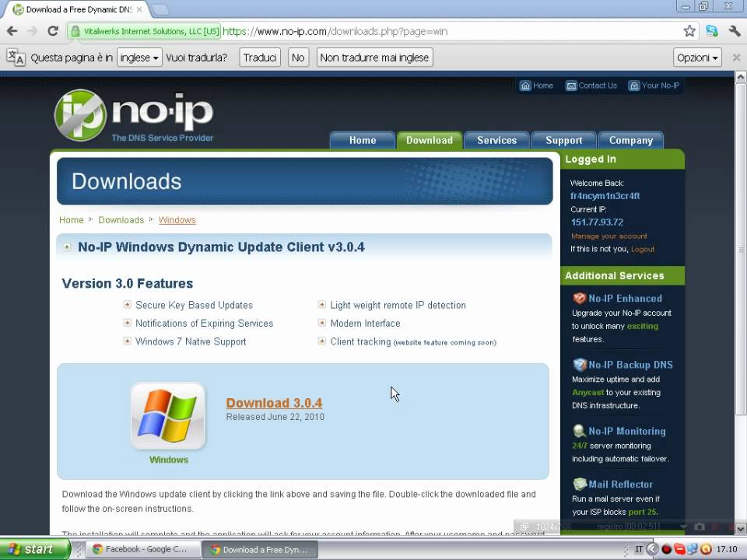The width and height of the screenshot is (747, 560).
Task: Click the Downloads breadcrumb link
Action: (x=121, y=220)
